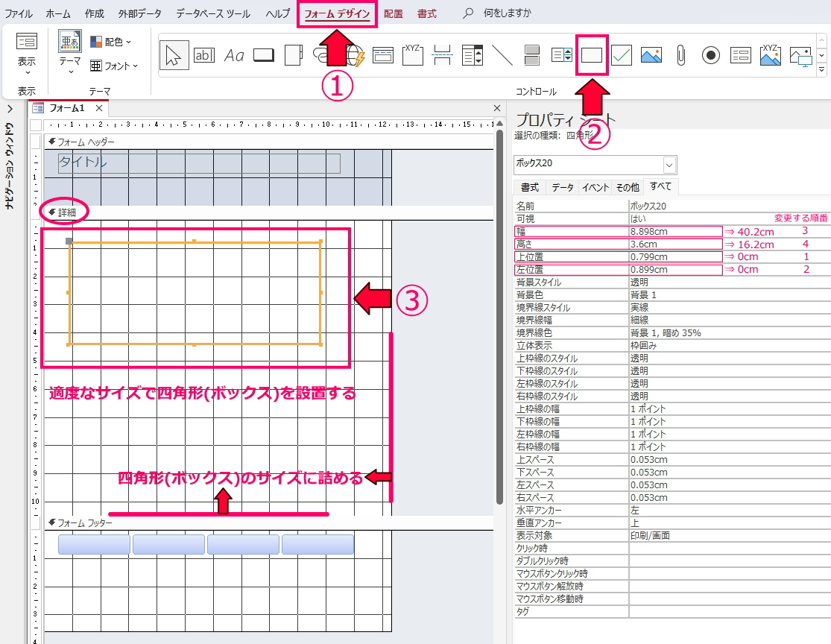Select the Image control icon

click(x=651, y=55)
